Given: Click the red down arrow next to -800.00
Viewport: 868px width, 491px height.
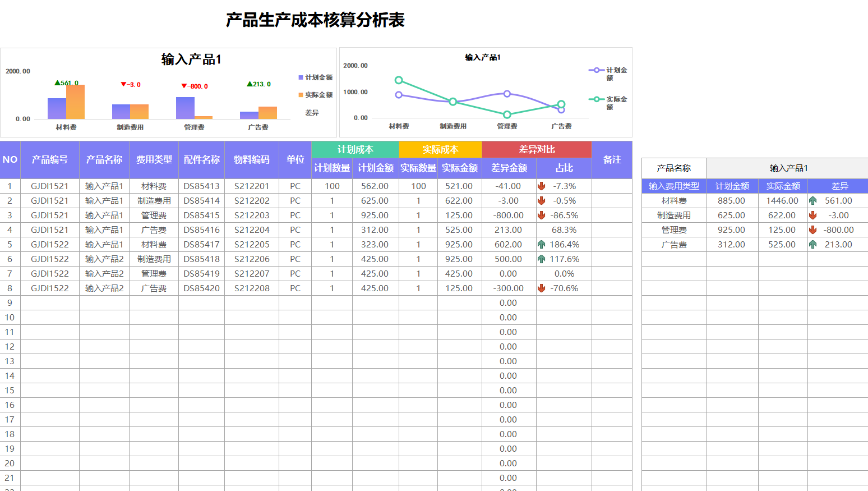Looking at the screenshot, I should pyautogui.click(x=812, y=230).
